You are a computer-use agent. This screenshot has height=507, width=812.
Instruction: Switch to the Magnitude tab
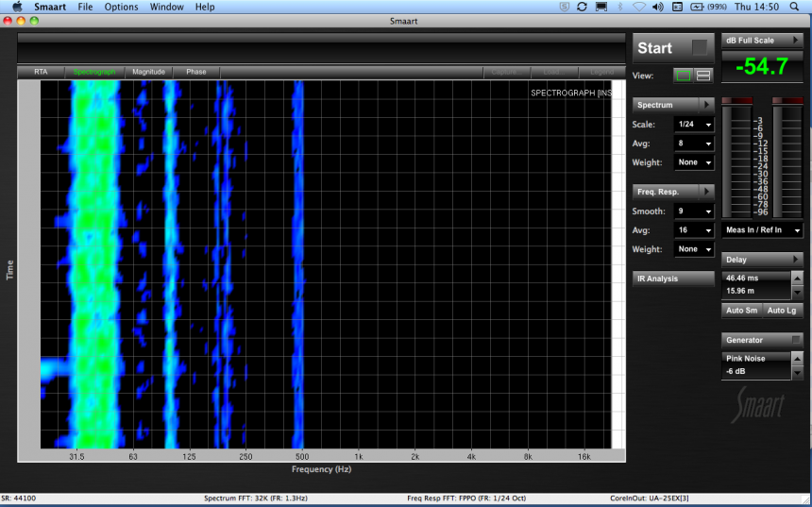click(148, 72)
